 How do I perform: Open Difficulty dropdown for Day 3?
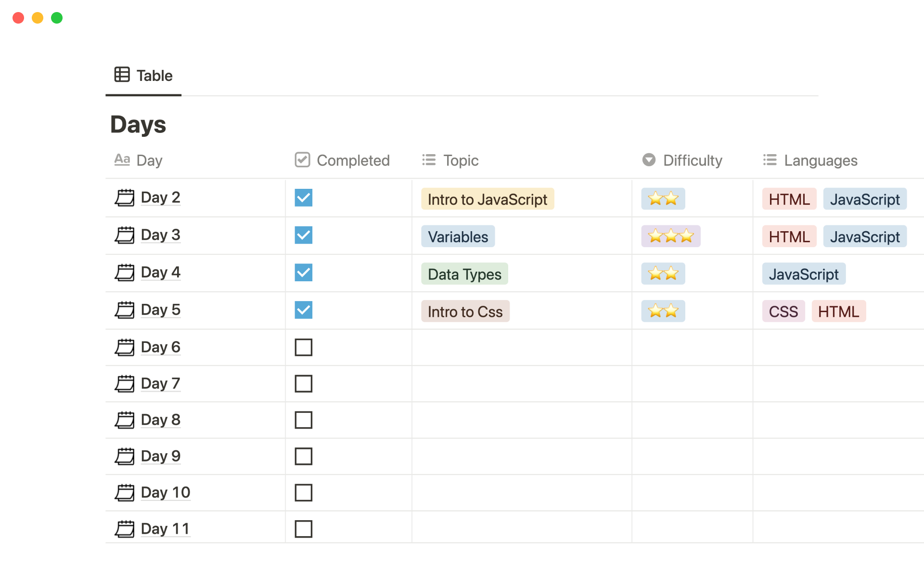(x=670, y=236)
